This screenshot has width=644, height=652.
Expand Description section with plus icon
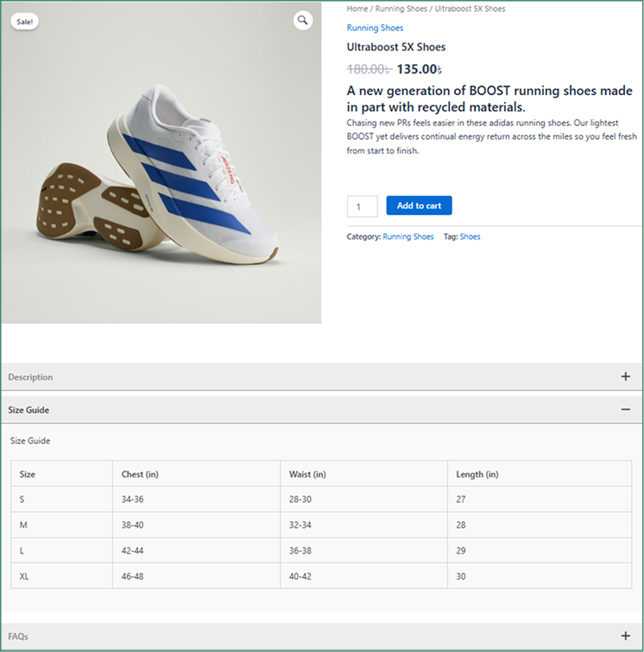coord(625,377)
